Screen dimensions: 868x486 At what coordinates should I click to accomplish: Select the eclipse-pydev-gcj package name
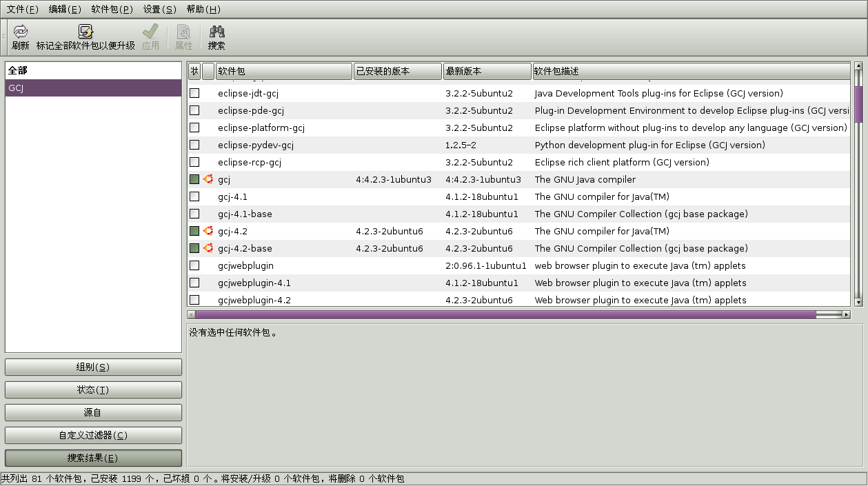click(x=256, y=145)
